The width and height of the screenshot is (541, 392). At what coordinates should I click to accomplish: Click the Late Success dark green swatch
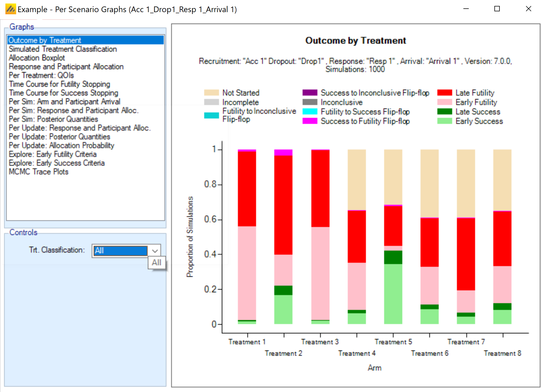coord(444,112)
